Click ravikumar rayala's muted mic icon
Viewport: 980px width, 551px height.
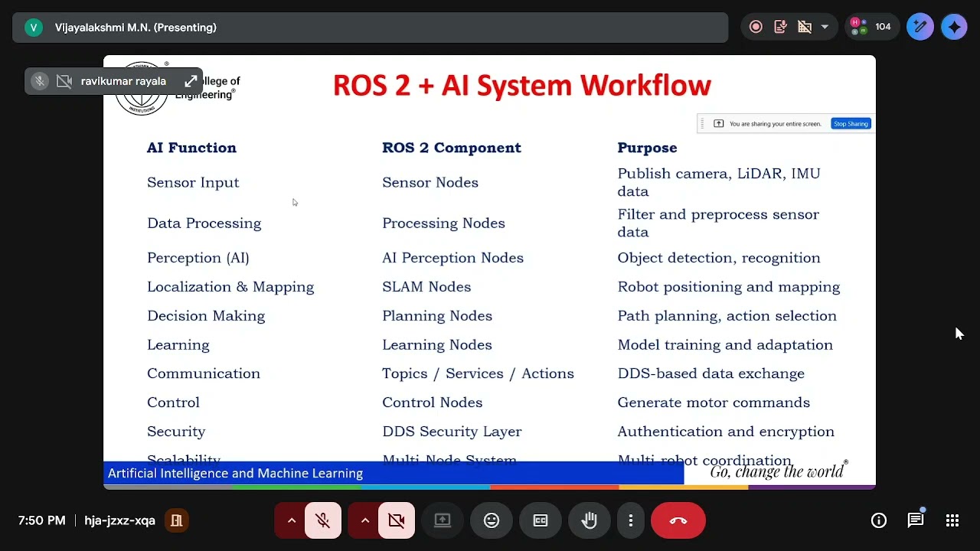(x=40, y=81)
